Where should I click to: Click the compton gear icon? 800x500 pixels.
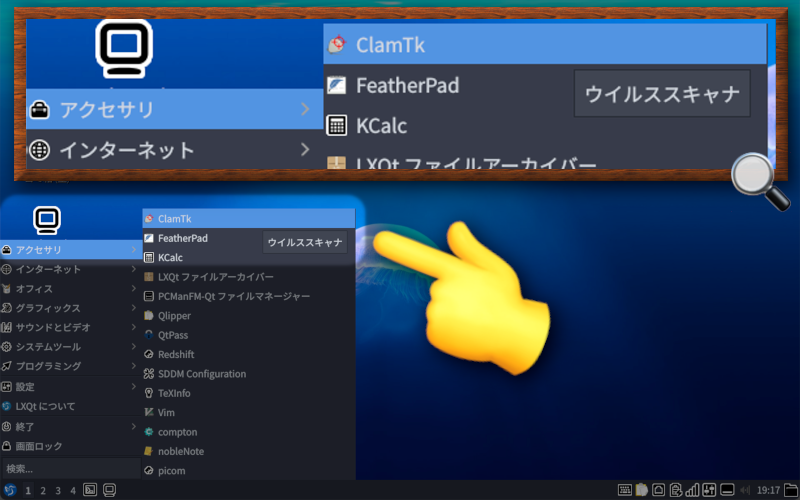point(149,432)
